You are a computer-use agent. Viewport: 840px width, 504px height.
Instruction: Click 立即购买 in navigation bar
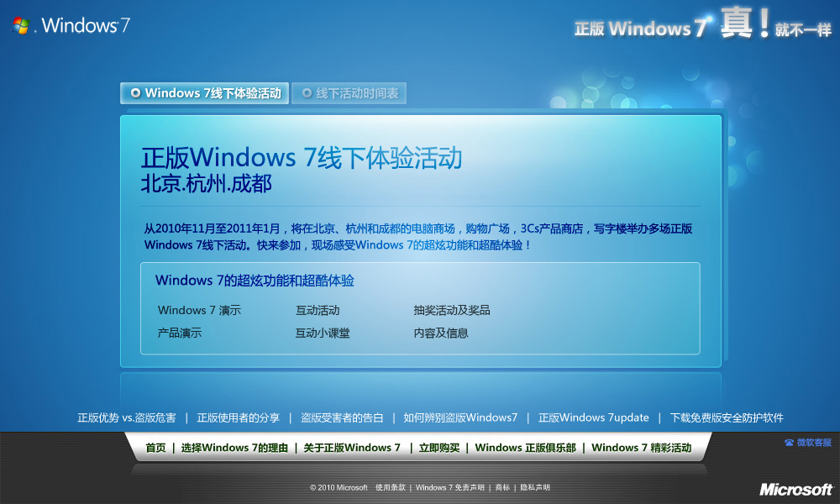pos(439,448)
